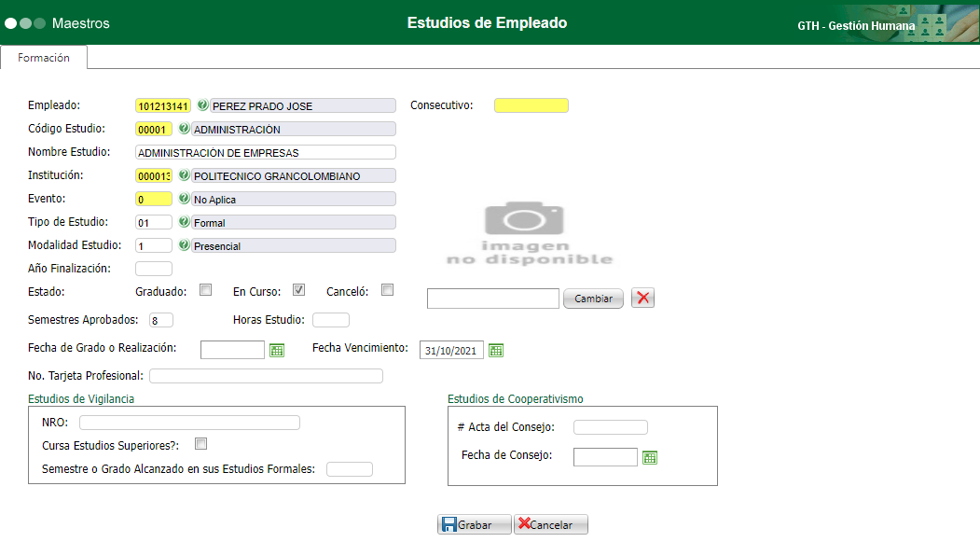Click the yellow Consecutivo input field
Image resolution: width=980 pixels, height=556 pixels.
[531, 104]
